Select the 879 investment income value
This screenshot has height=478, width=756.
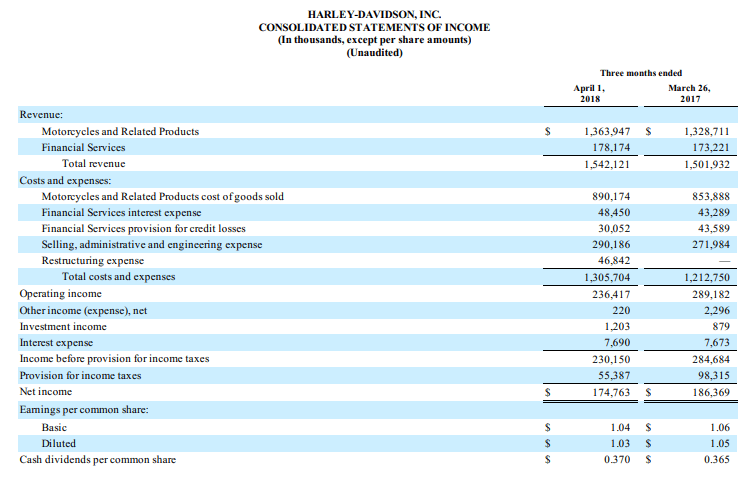[721, 327]
